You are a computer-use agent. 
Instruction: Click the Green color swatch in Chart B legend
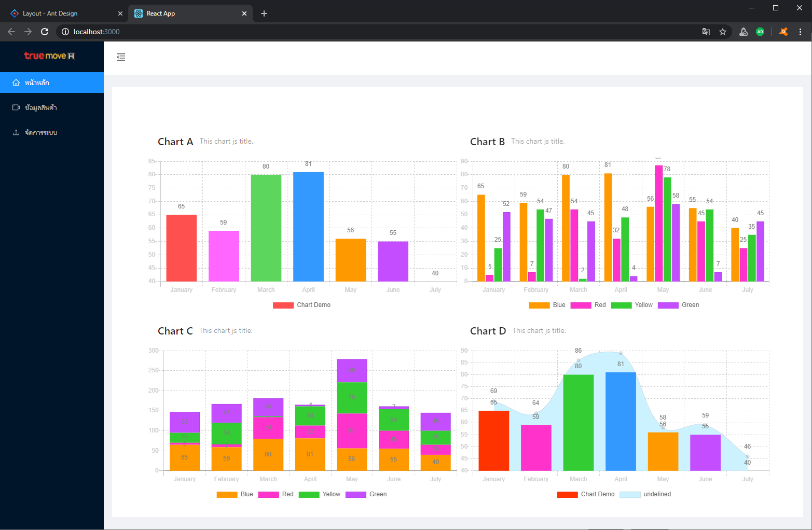pyautogui.click(x=668, y=305)
